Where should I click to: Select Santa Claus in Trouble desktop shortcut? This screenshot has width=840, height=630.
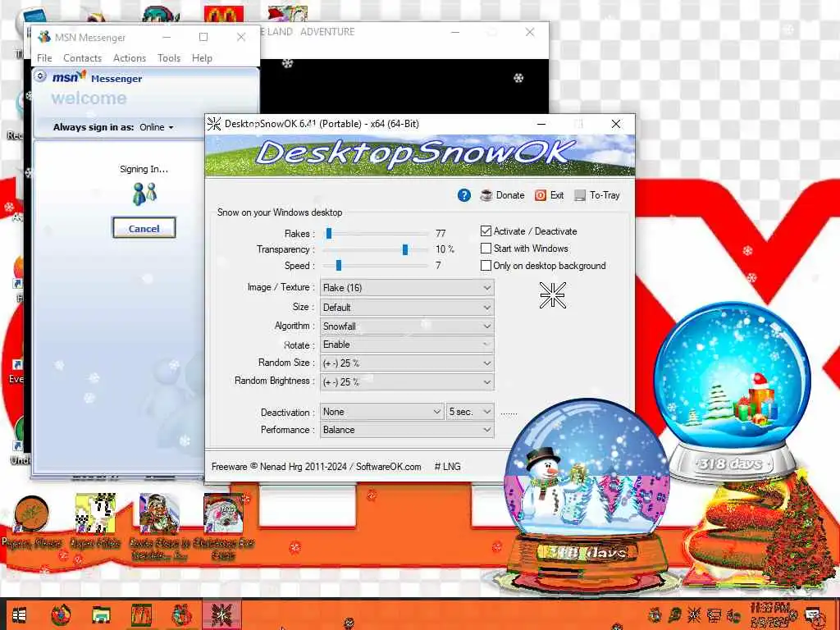click(x=159, y=527)
